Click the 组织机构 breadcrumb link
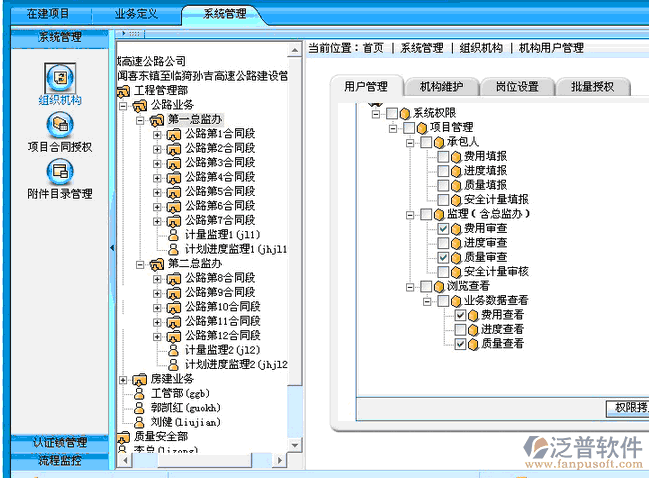 point(481,48)
